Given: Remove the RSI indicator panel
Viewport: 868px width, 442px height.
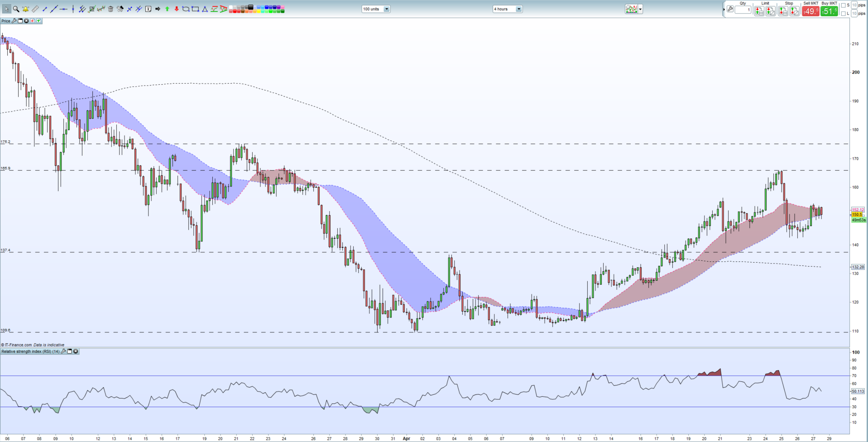Looking at the screenshot, I should [76, 351].
